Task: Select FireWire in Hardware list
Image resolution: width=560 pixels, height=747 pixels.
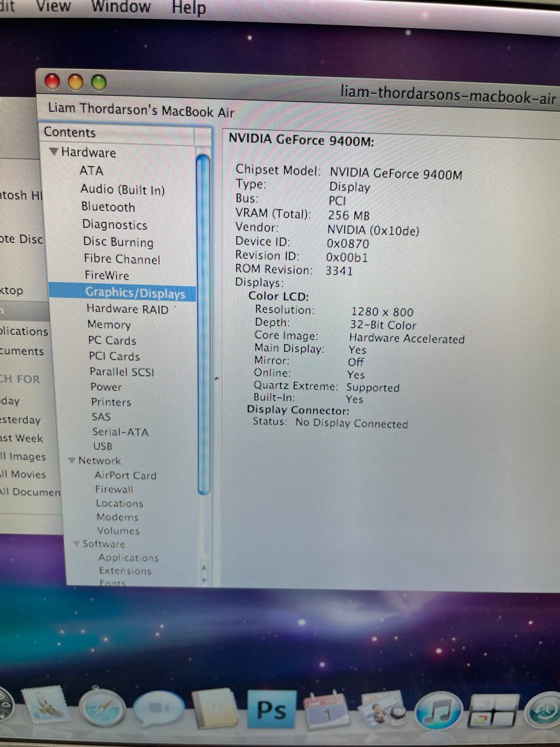Action: (107, 275)
